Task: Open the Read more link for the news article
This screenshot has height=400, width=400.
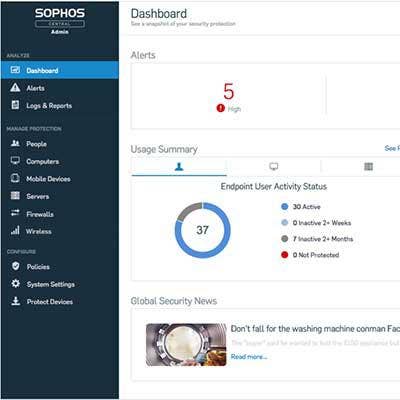Action: [249, 357]
